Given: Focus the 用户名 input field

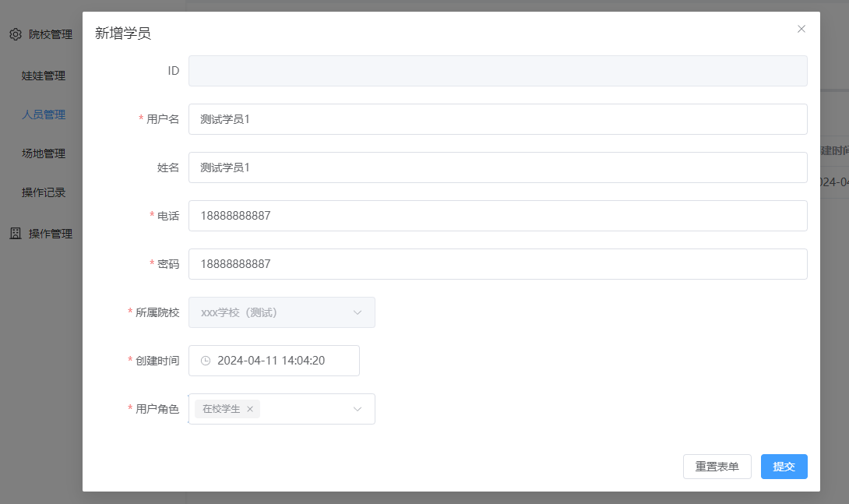Looking at the screenshot, I should coord(498,119).
